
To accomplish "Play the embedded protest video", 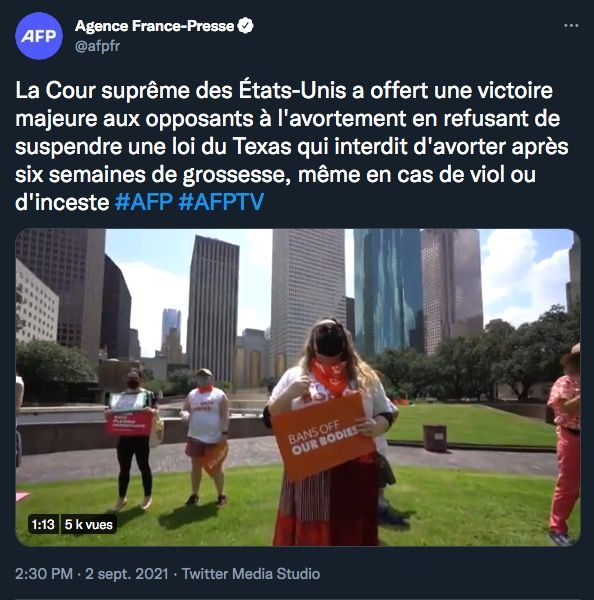I will [298, 387].
